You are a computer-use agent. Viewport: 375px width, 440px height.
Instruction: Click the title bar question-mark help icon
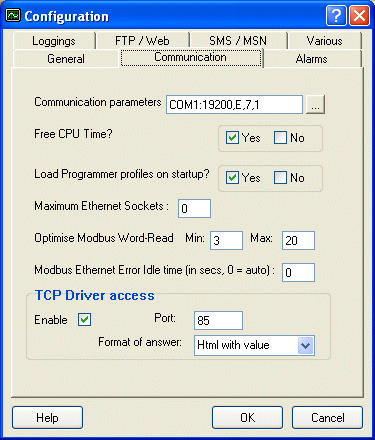(x=336, y=15)
